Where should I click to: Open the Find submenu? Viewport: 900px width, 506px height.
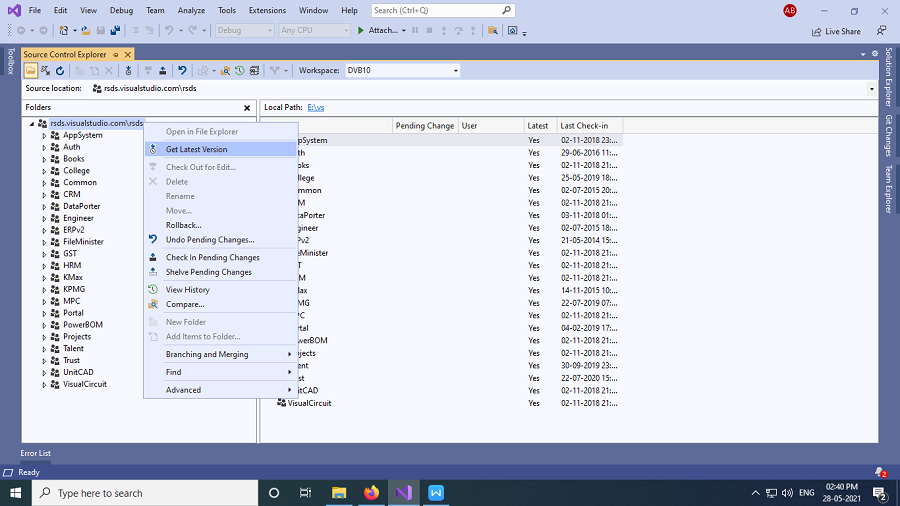[x=221, y=372]
